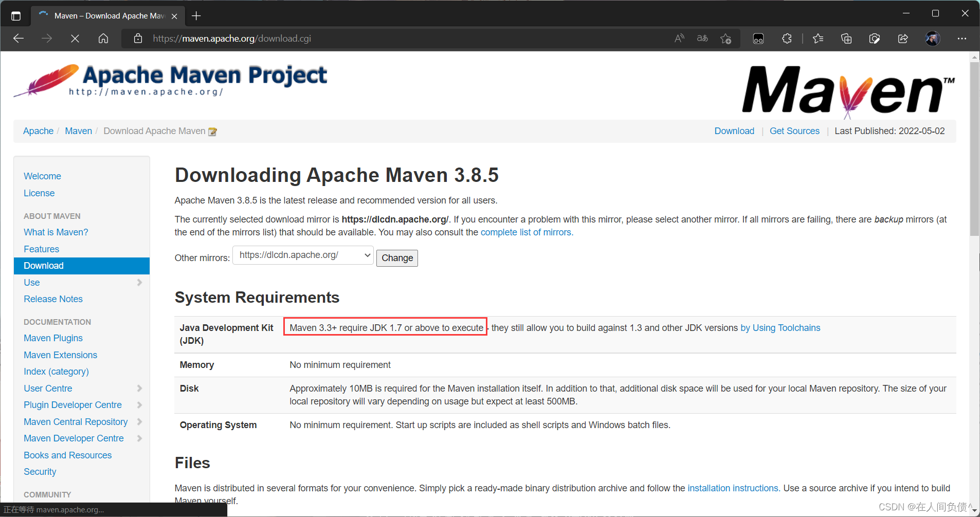
Task: Open the Get Sources link
Action: [x=794, y=131]
